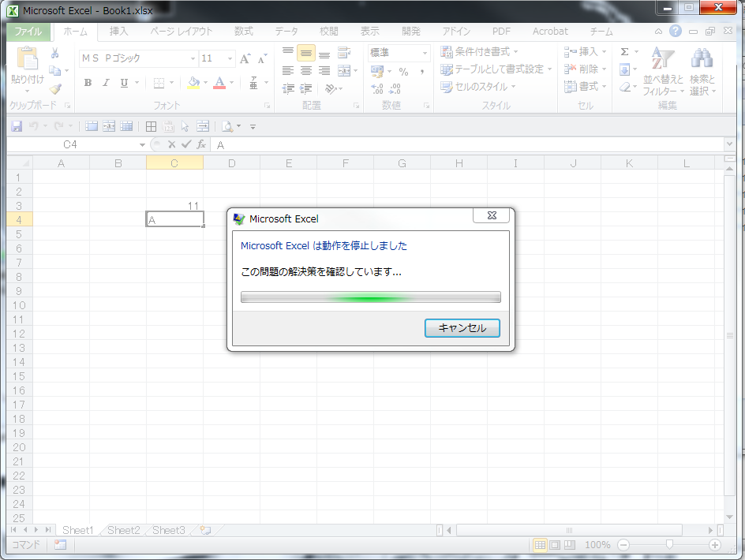Toggle right text alignment
Viewport: 745px width, 560px height.
324,71
